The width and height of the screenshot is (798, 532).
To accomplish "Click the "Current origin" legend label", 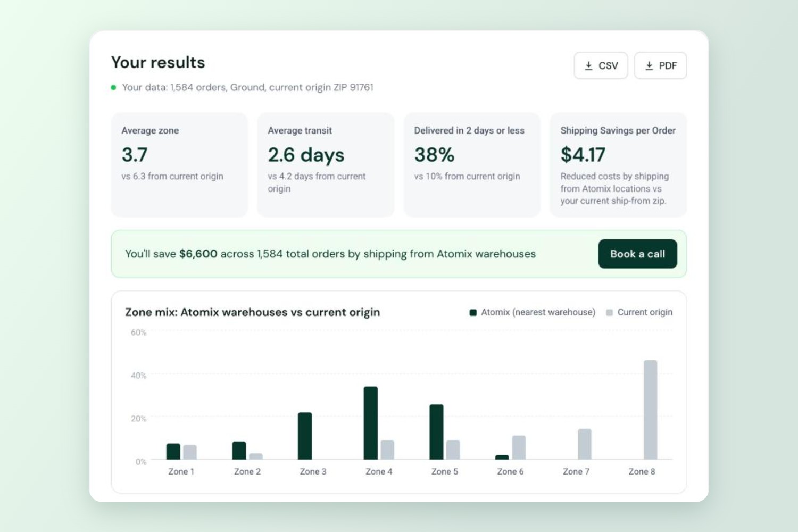I will pos(645,312).
